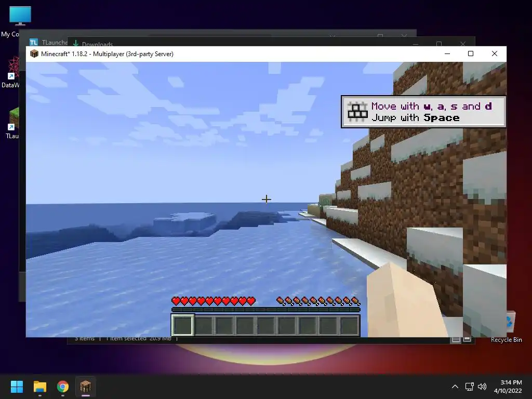The width and height of the screenshot is (532, 399).
Task: Show hidden system tray icons
Action: pos(455,387)
